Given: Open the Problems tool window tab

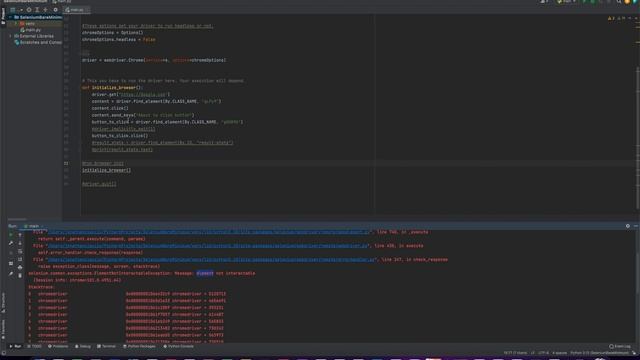Looking at the screenshot, I should (x=58, y=347).
